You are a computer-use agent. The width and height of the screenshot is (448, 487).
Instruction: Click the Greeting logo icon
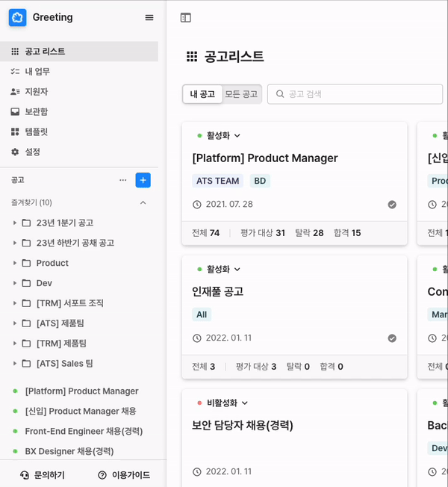17,17
